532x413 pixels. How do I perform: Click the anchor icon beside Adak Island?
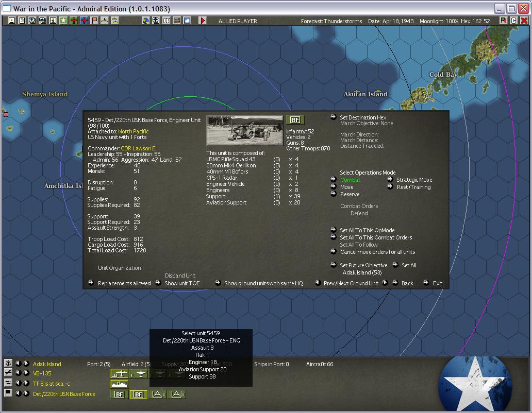pyautogui.click(x=8, y=363)
